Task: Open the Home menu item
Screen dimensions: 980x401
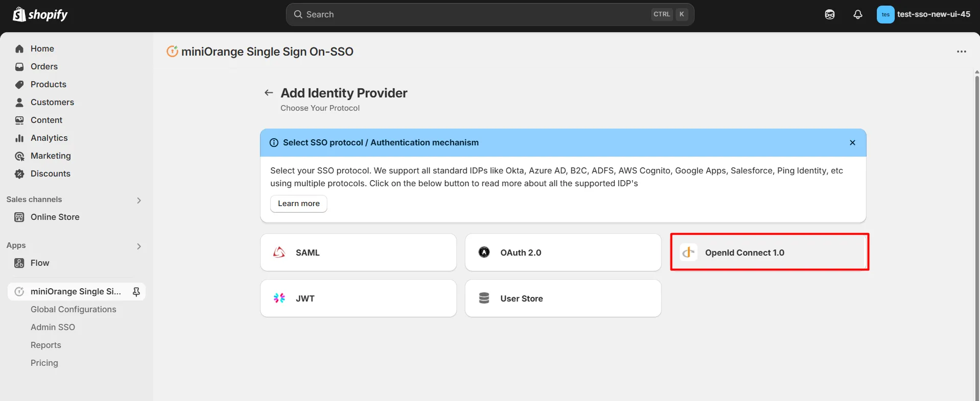Action: pos(77,49)
